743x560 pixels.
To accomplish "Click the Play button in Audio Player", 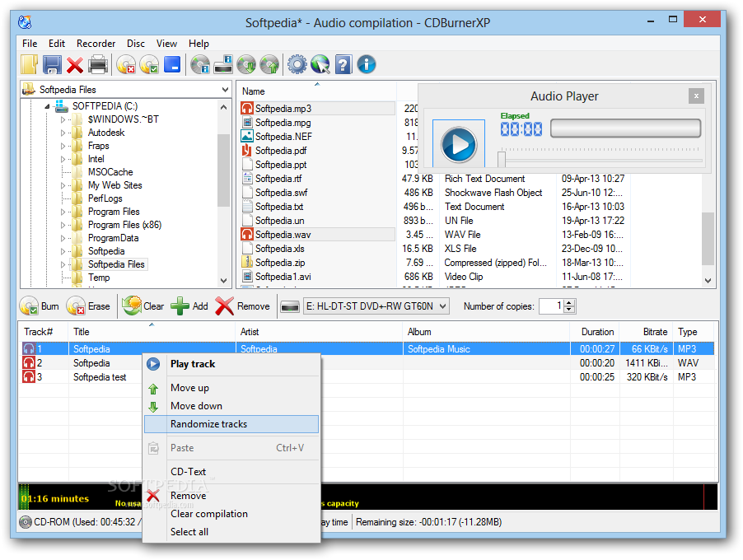I will 458,144.
